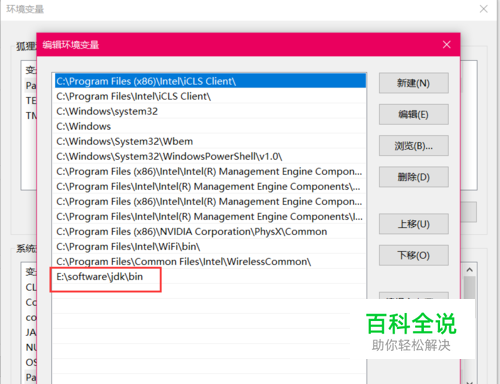The height and width of the screenshot is (384, 500).
Task: Select the WindowsPowerShell\v1.0\ path entry
Action: [x=210, y=156]
